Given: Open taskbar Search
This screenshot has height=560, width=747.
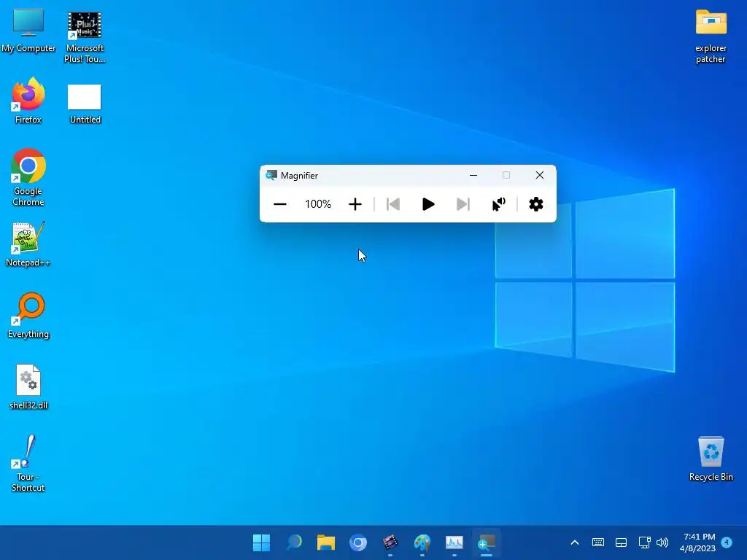Looking at the screenshot, I should (x=294, y=542).
